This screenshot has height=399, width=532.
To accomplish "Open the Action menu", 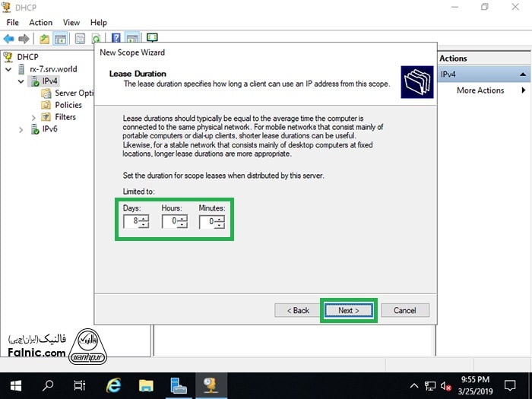I will click(x=40, y=22).
